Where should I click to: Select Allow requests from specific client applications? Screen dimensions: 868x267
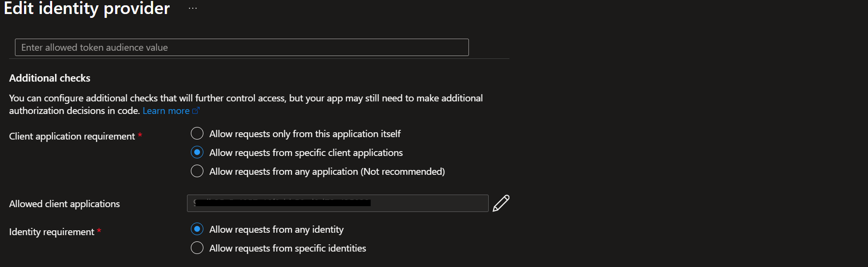point(197,152)
